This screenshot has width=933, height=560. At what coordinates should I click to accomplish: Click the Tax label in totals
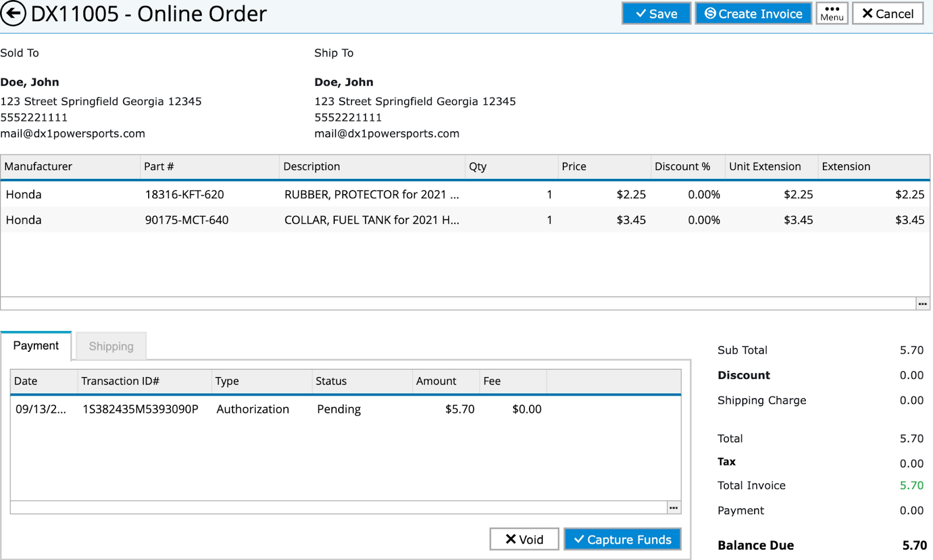coord(727,462)
